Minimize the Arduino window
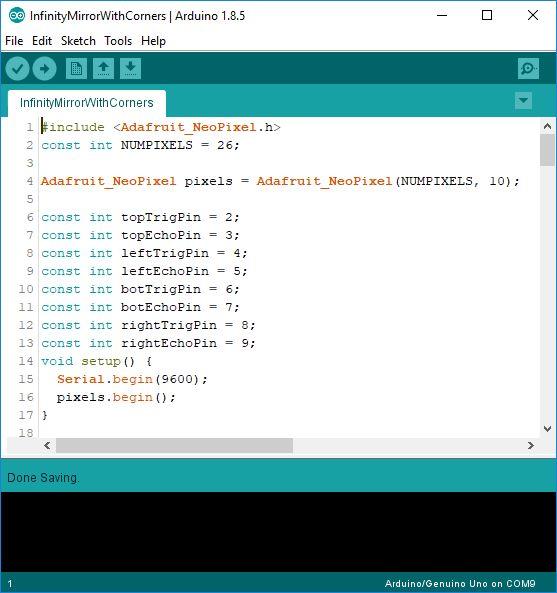Viewport: 557px width, 593px height. pyautogui.click(x=442, y=16)
